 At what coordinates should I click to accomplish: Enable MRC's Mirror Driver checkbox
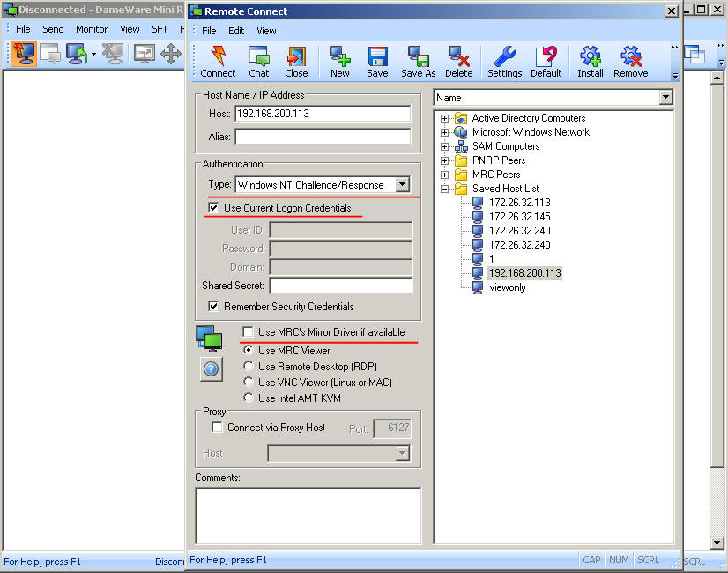[x=248, y=332]
